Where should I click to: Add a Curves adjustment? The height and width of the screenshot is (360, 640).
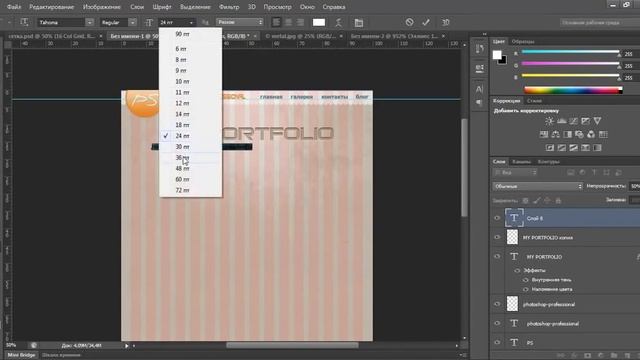point(573,121)
